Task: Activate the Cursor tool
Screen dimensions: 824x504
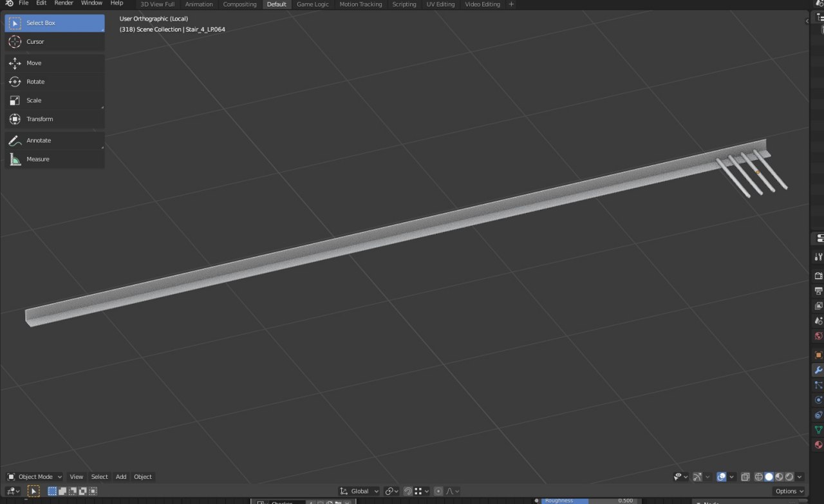Action: click(54, 42)
